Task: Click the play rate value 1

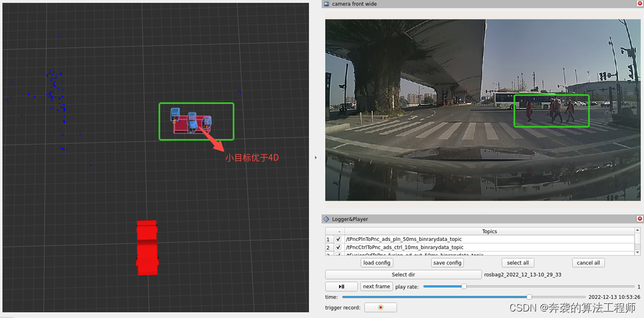Action: tap(639, 286)
